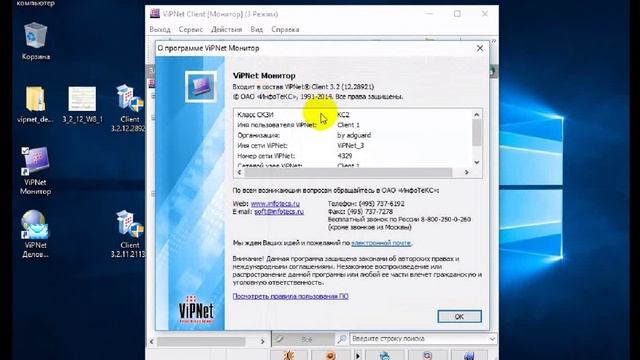The width and height of the screenshot is (640, 360).
Task: Select the vipnet_de... folder on the desktop
Action: [35, 104]
